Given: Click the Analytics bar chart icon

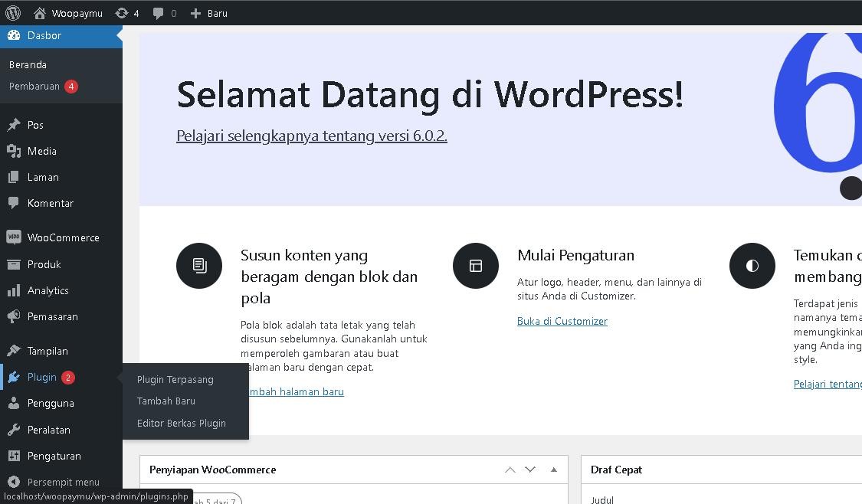Looking at the screenshot, I should [x=14, y=290].
